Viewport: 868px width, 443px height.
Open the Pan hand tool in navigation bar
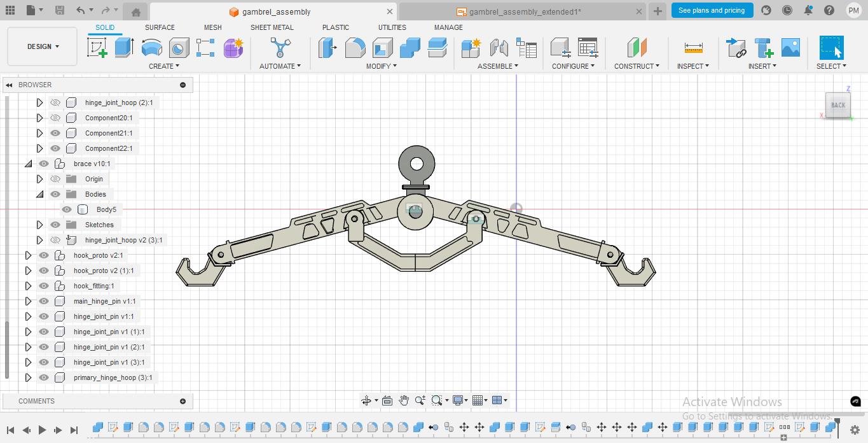coord(404,400)
